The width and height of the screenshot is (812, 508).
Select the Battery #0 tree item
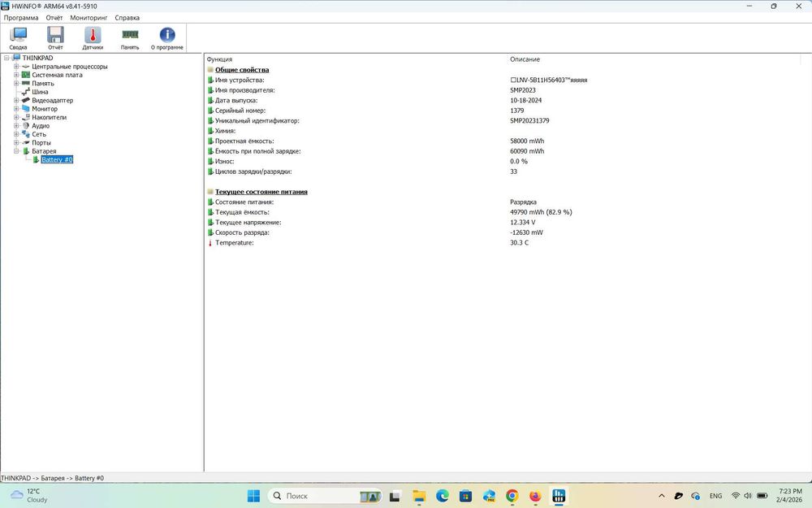point(57,159)
